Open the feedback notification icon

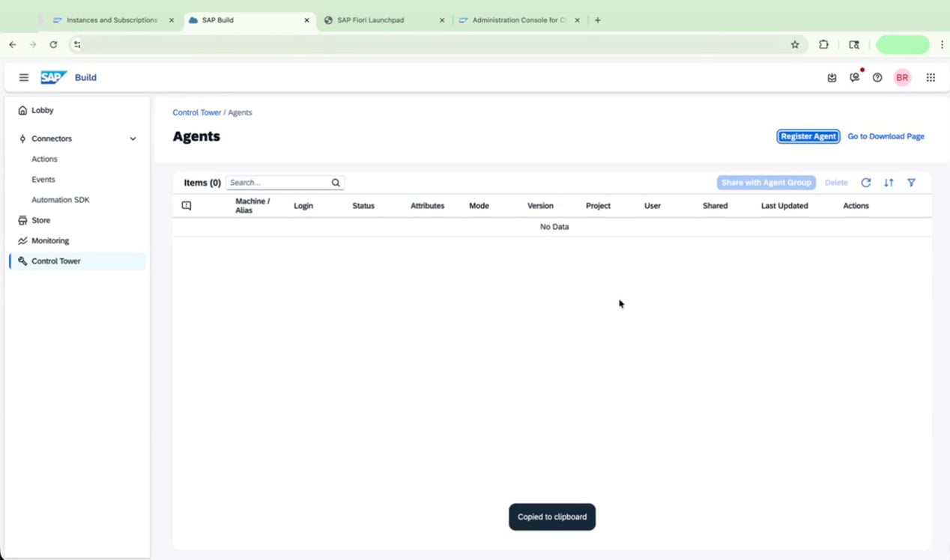[855, 77]
